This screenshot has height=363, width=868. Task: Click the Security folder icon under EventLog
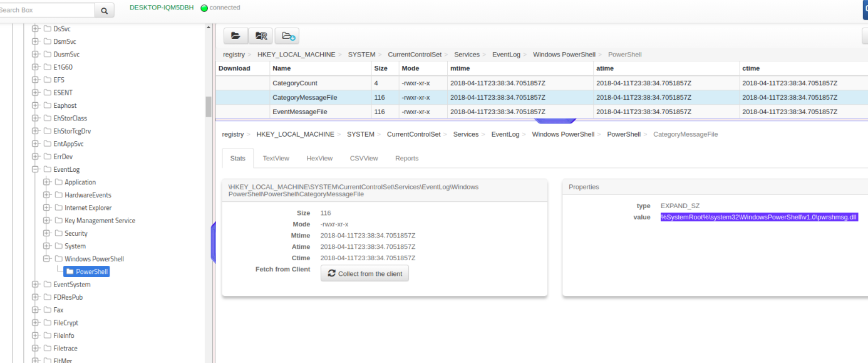point(59,233)
